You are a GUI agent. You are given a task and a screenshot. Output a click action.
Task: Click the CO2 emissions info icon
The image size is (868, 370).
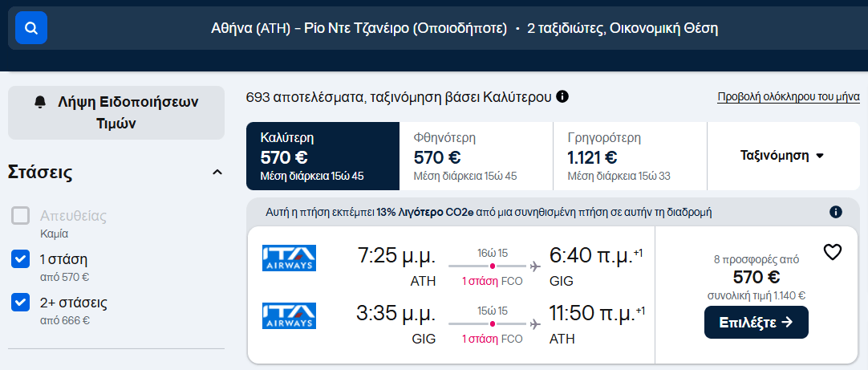coord(836,212)
